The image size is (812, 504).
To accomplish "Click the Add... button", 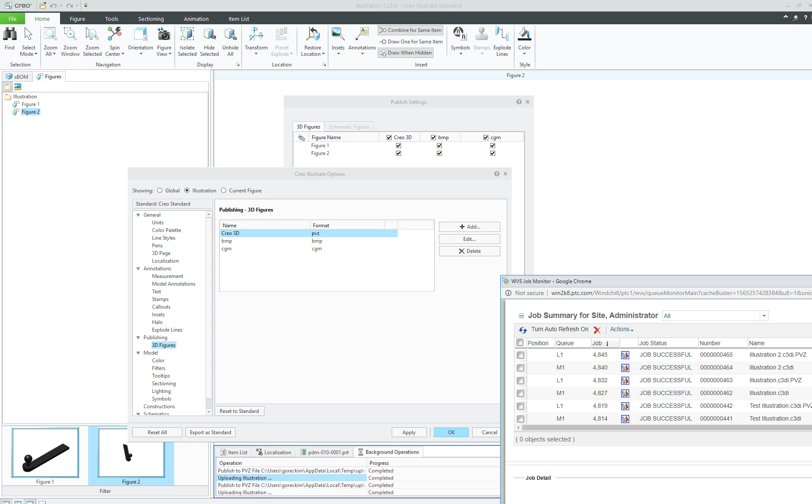I will tap(469, 227).
